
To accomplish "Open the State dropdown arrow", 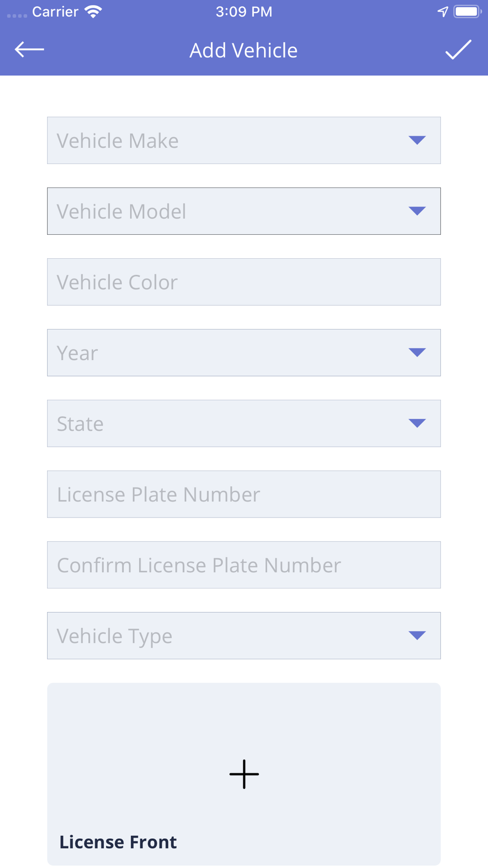I will [417, 423].
